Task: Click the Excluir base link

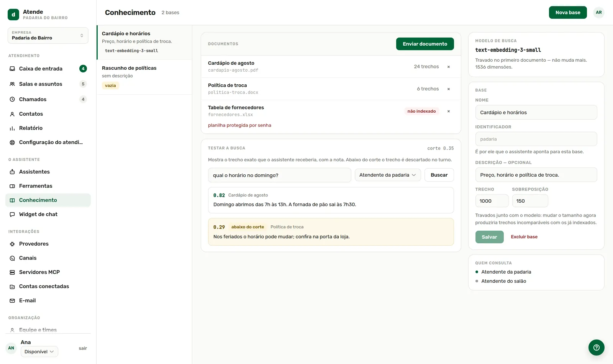Action: click(524, 237)
